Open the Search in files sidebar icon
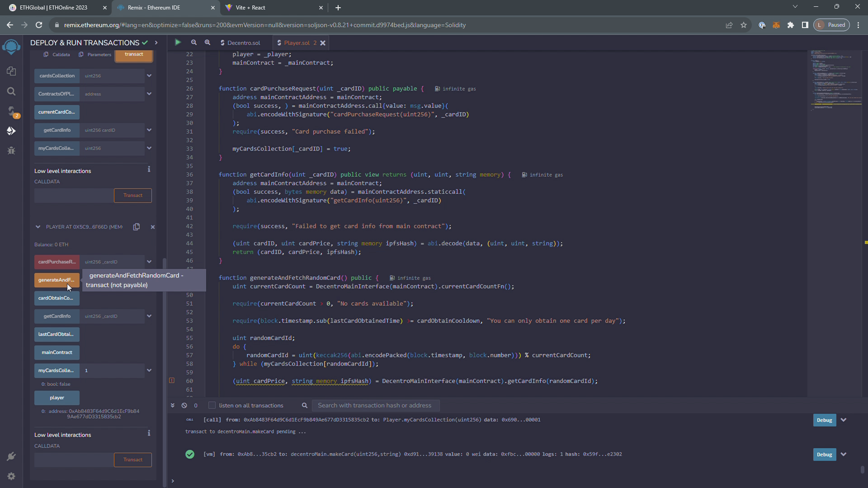 (11, 91)
